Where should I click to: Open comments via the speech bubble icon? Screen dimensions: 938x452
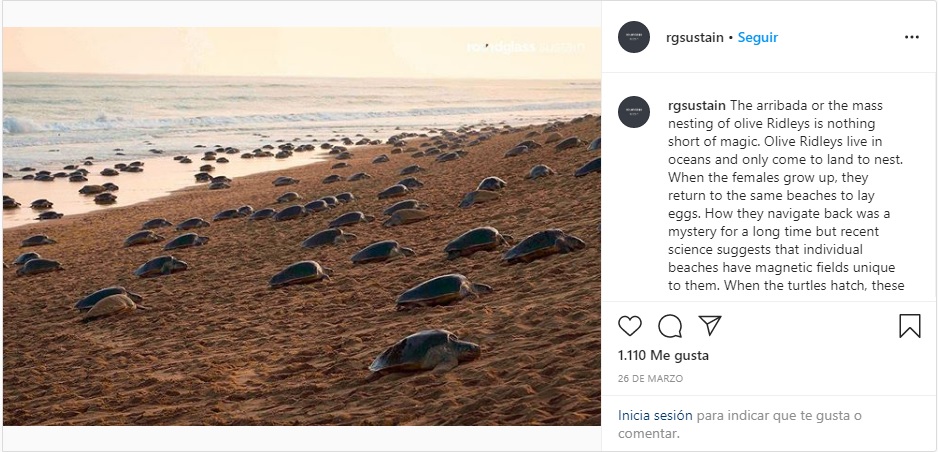pos(670,326)
